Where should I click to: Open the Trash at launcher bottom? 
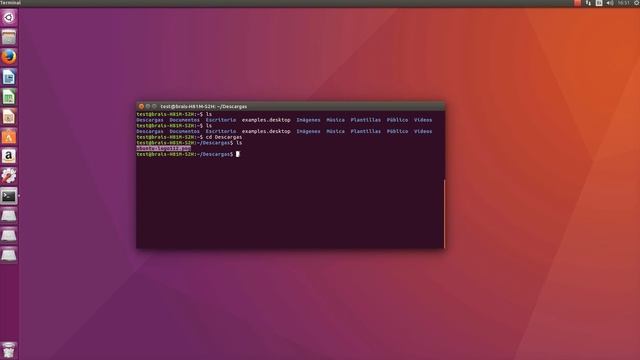point(9,350)
